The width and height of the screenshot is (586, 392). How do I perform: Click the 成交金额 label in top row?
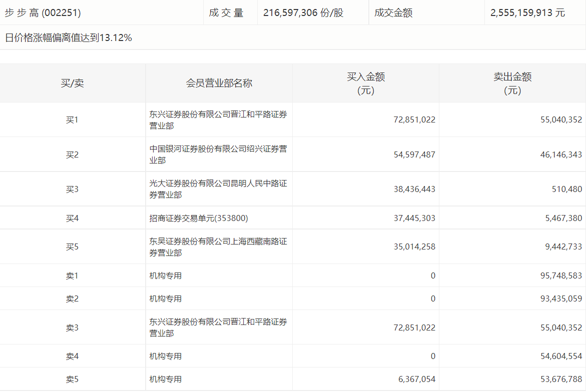(393, 12)
